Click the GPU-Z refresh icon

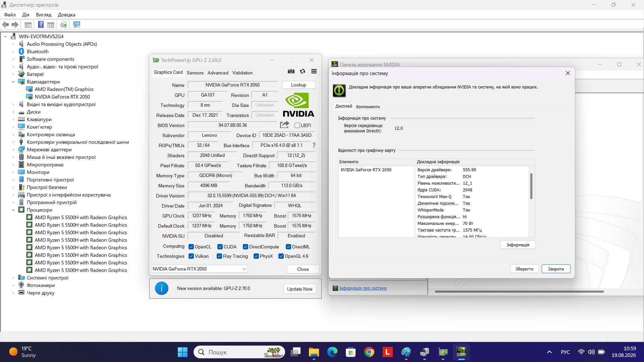tap(303, 71)
